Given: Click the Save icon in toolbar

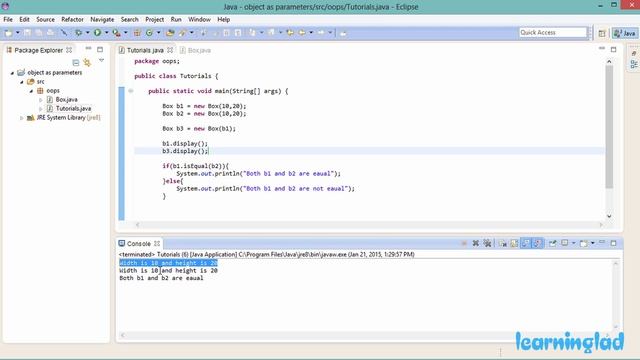Looking at the screenshot, I should point(27,33).
